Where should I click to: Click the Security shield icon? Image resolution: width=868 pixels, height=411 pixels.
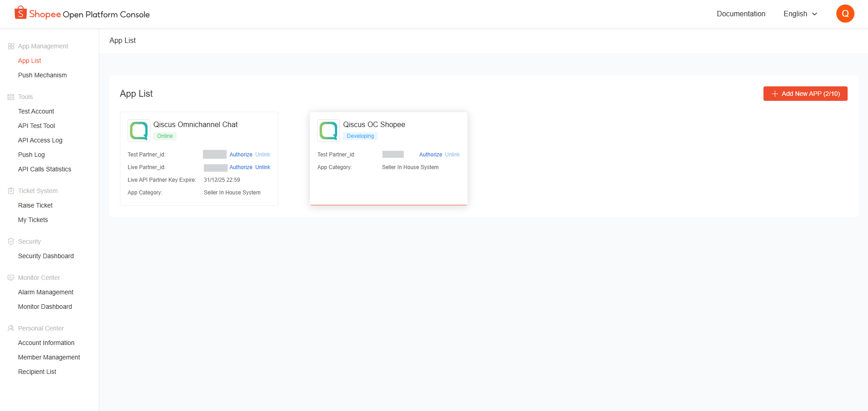tap(11, 242)
